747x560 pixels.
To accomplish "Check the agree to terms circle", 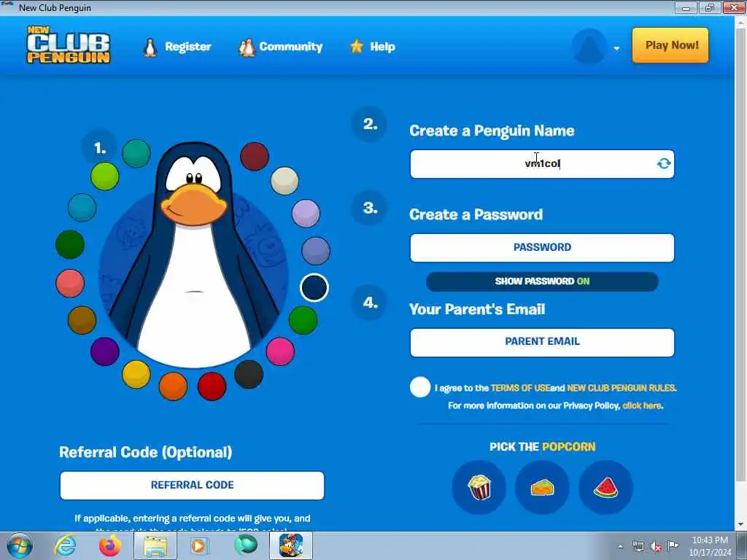I will point(420,387).
